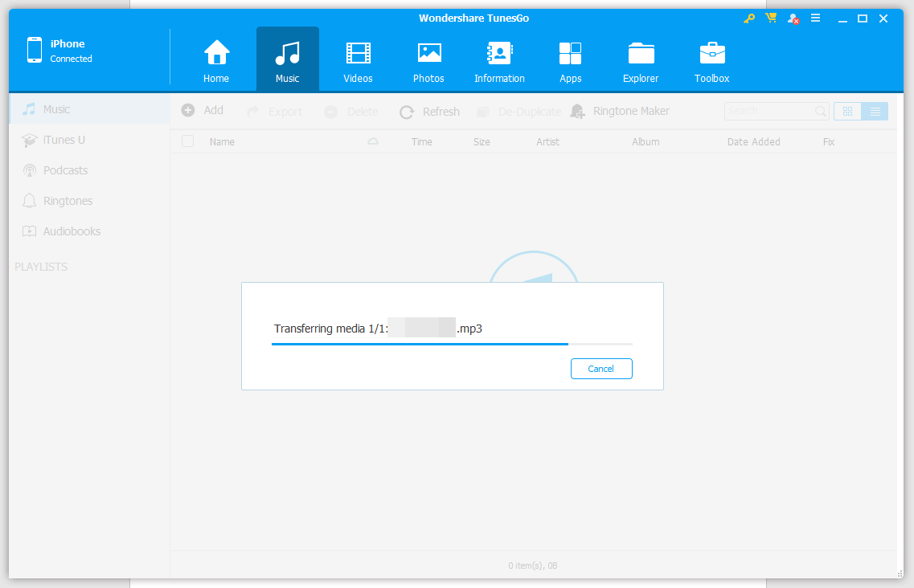Click the transfer progress bar
This screenshot has width=914, height=588.
point(452,344)
